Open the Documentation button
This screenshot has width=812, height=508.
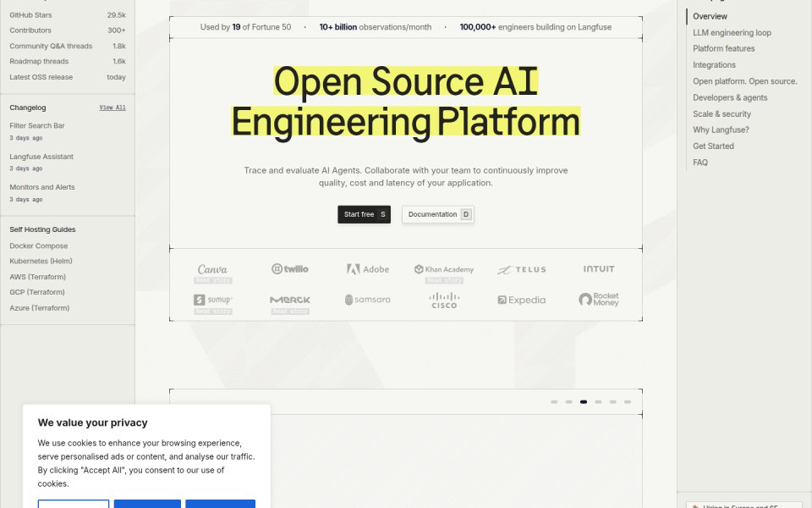[x=438, y=214]
